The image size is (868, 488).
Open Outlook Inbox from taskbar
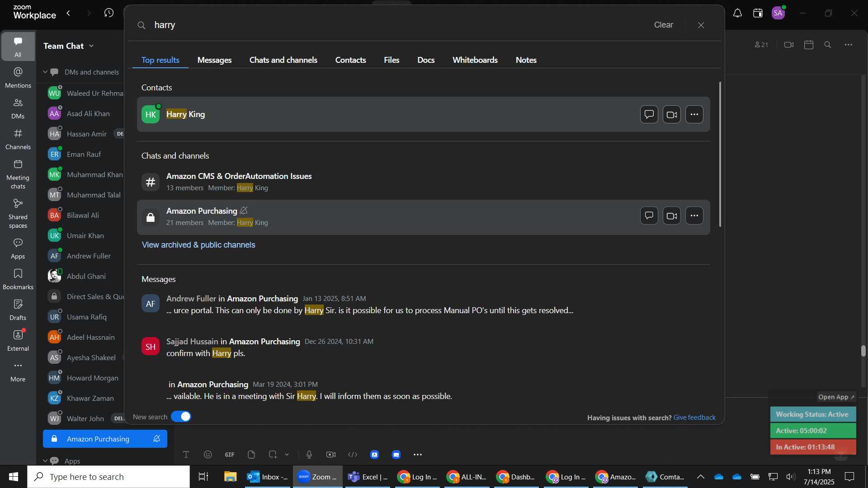268,477
